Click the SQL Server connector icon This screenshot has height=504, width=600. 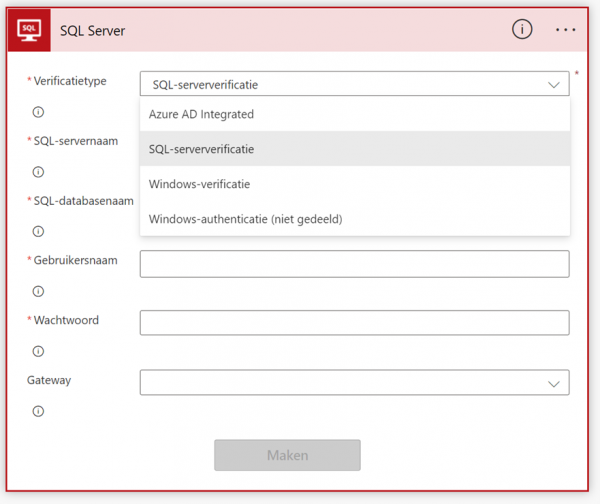pyautogui.click(x=29, y=30)
